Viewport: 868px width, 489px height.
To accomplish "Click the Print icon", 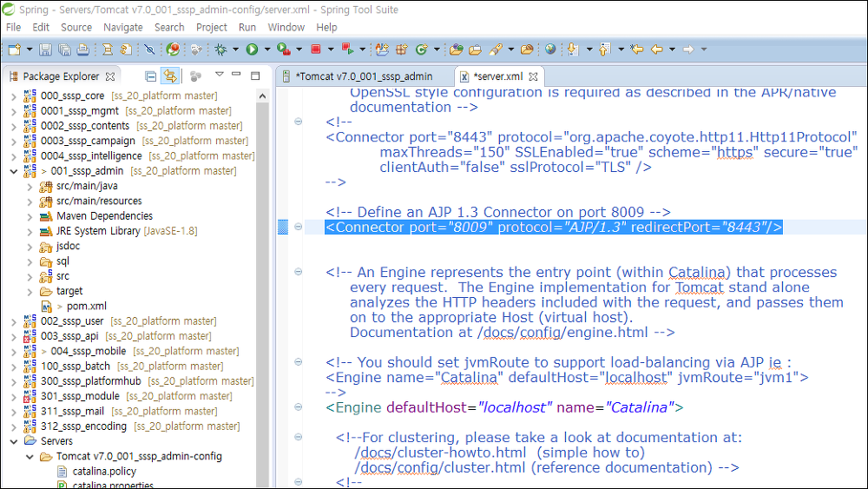I will 83,50.
